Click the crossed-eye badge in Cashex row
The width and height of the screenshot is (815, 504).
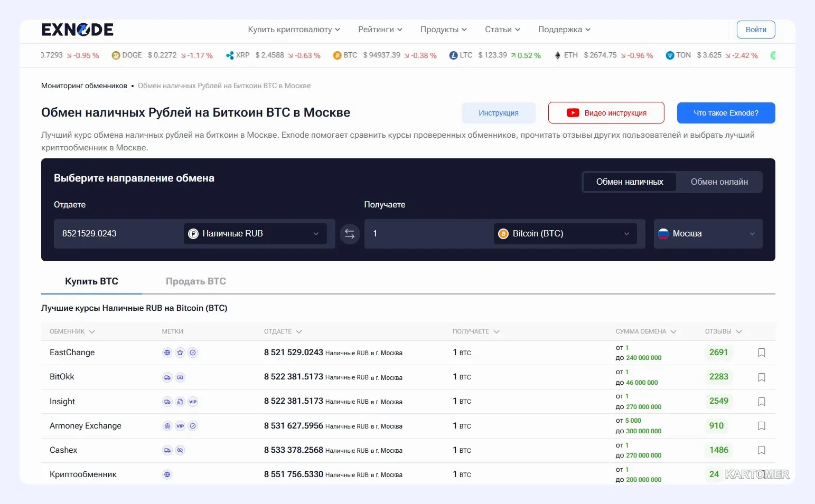point(180,450)
